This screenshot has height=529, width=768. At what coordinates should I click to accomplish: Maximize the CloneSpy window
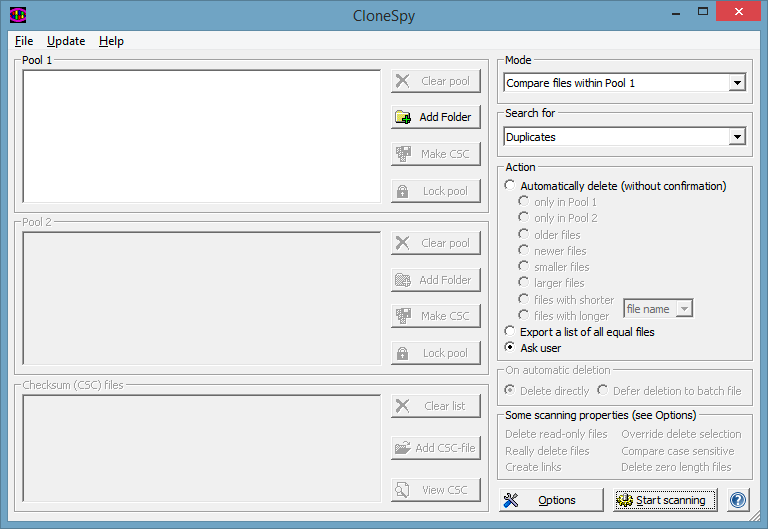(703, 12)
